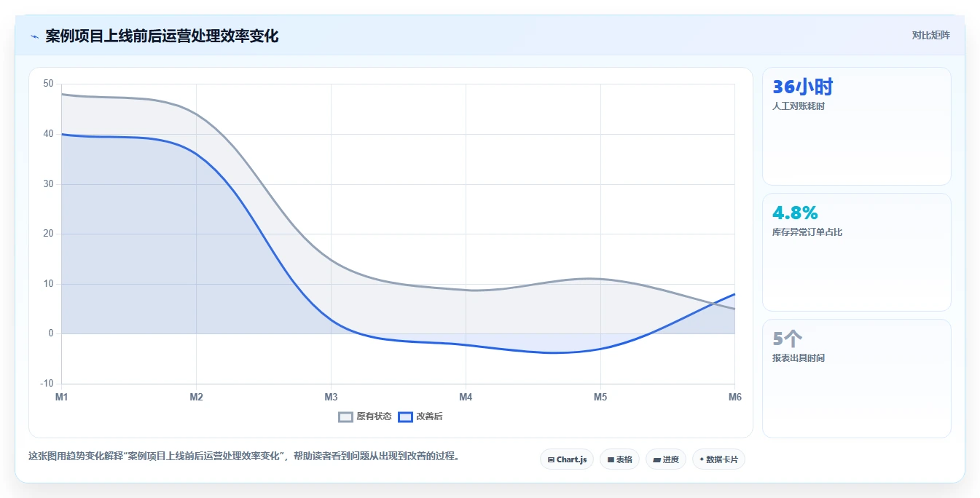Viewport: 980px width, 498px height.
Task: Click the 表格 chip icon
Action: pos(611,460)
